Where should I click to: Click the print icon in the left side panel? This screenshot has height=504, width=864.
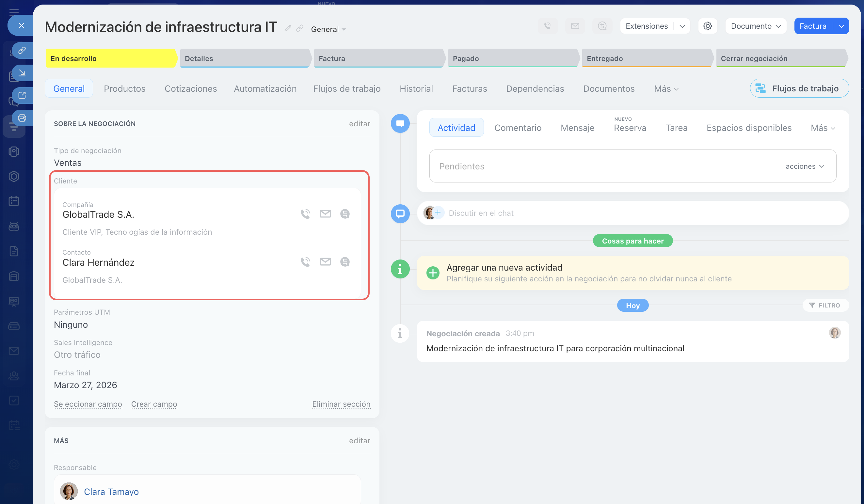(22, 118)
